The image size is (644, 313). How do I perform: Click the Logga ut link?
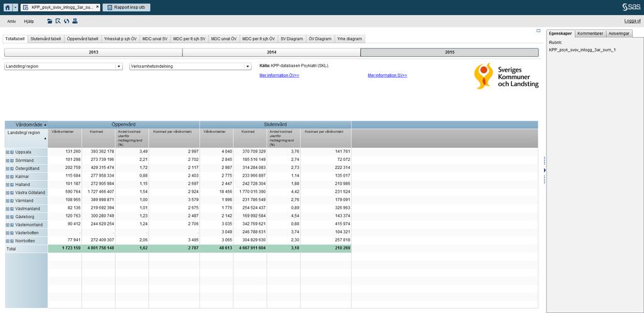coord(632,21)
